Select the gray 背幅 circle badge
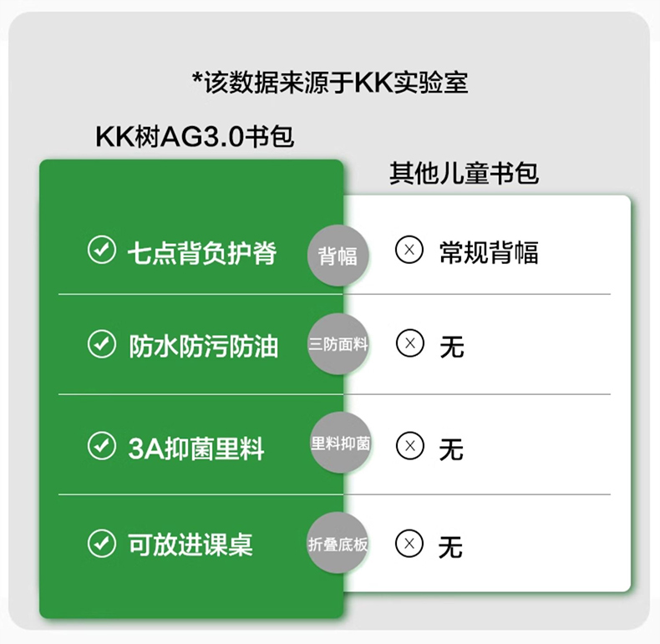 tap(338, 256)
